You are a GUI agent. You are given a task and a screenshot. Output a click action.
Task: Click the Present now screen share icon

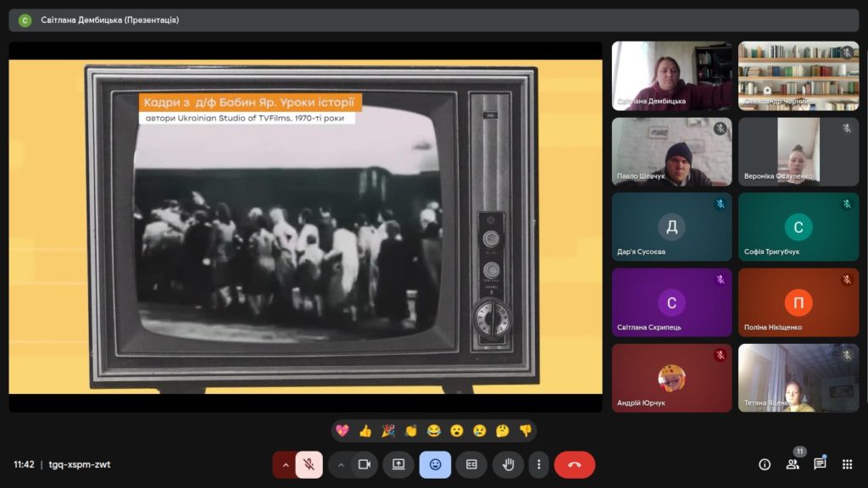[x=398, y=464]
